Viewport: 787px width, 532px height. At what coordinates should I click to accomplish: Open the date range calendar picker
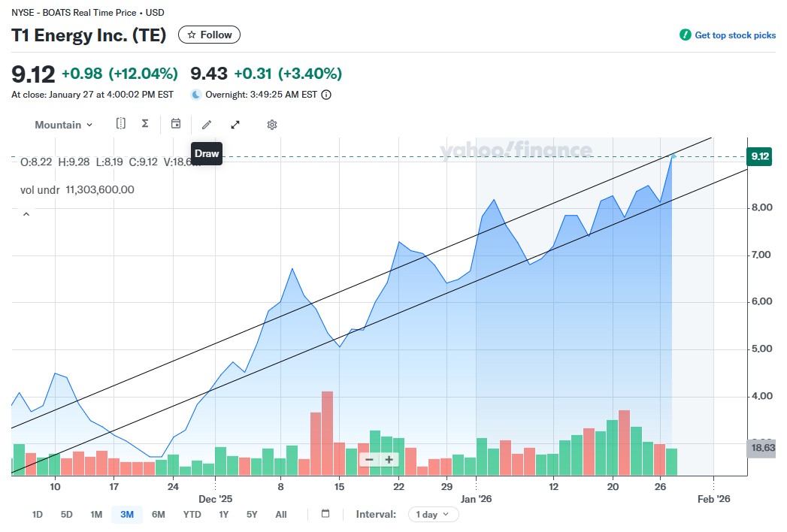pos(325,514)
